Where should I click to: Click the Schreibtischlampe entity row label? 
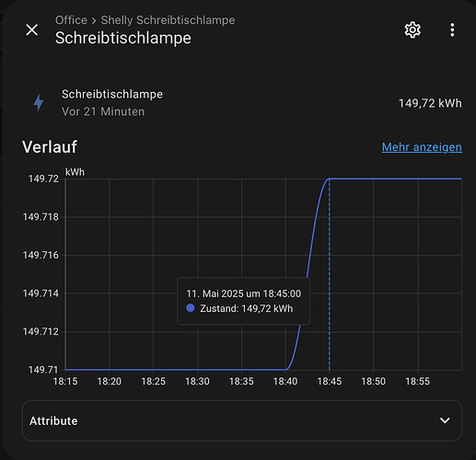tap(112, 94)
